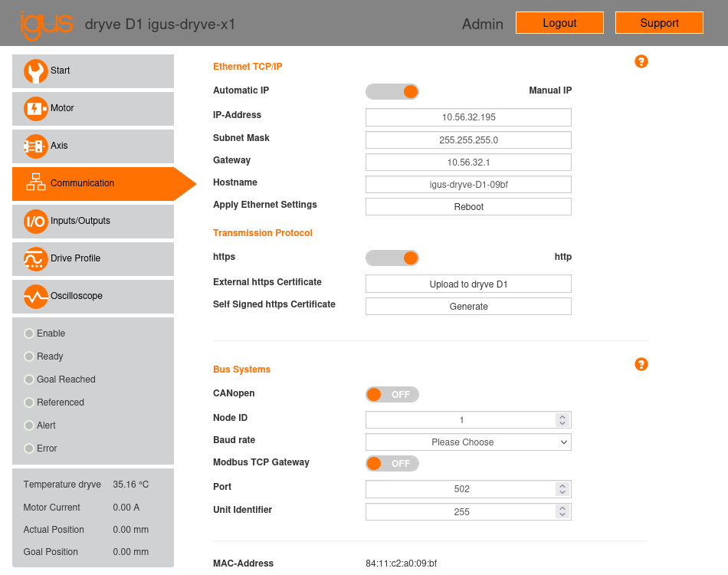728x575 pixels.
Task: Decrease Port value with down arrow
Action: pos(562,492)
